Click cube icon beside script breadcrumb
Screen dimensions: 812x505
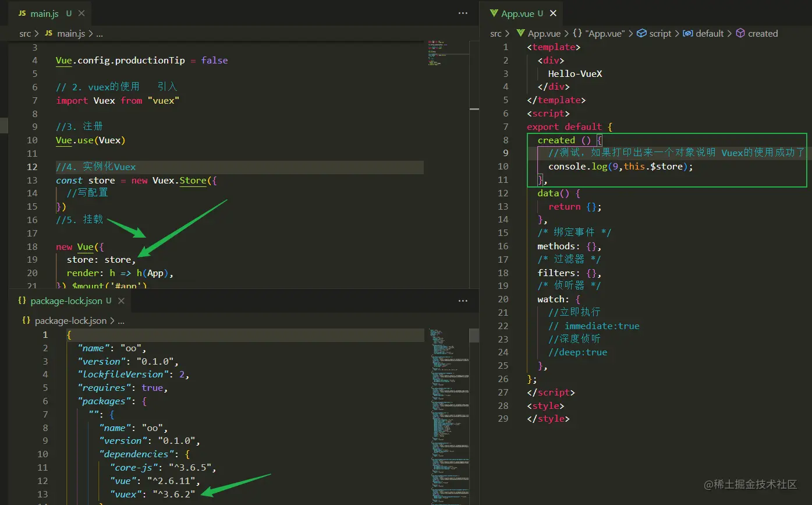pyautogui.click(x=641, y=34)
